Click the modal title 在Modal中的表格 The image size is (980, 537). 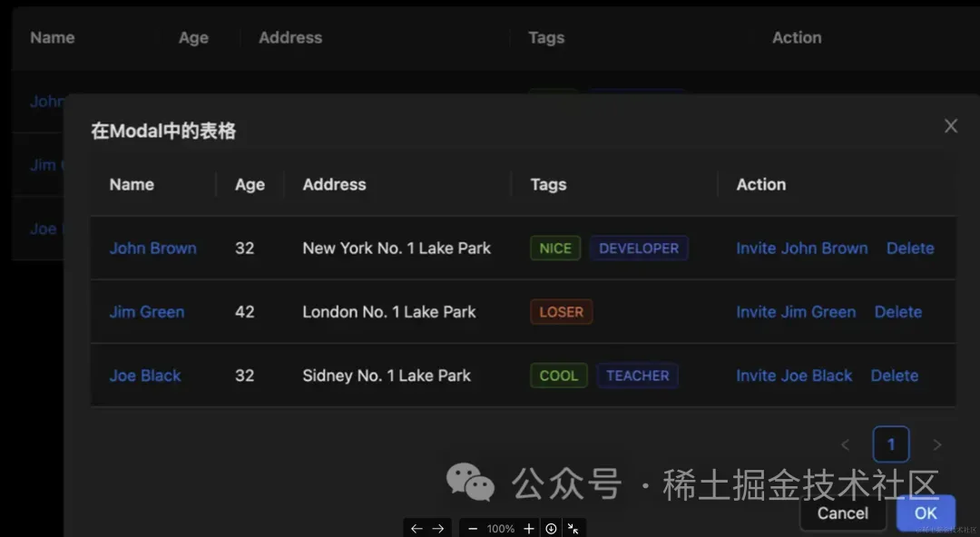(163, 131)
